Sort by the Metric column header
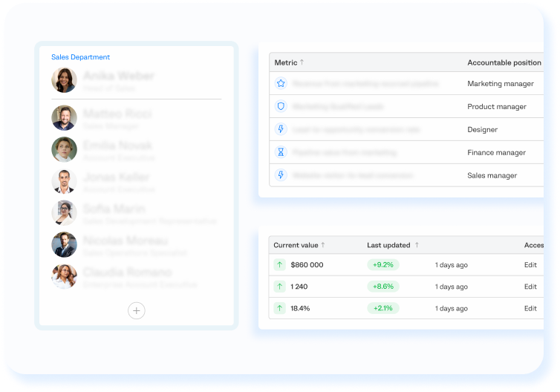This screenshot has width=560, height=392. click(x=289, y=62)
